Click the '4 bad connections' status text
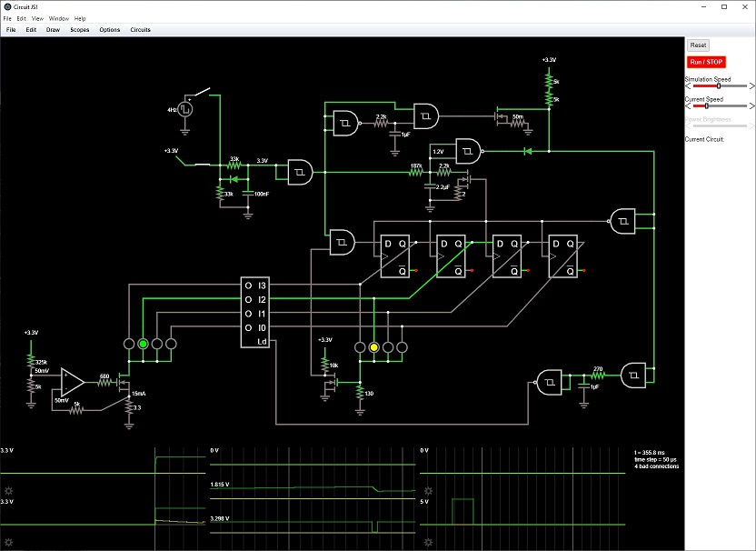This screenshot has width=756, height=551. 656,466
